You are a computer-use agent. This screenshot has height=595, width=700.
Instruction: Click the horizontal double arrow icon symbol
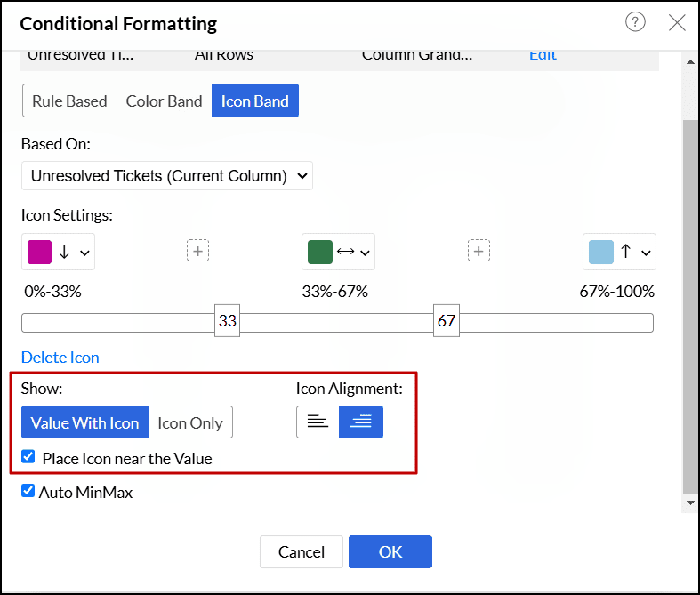tap(346, 253)
